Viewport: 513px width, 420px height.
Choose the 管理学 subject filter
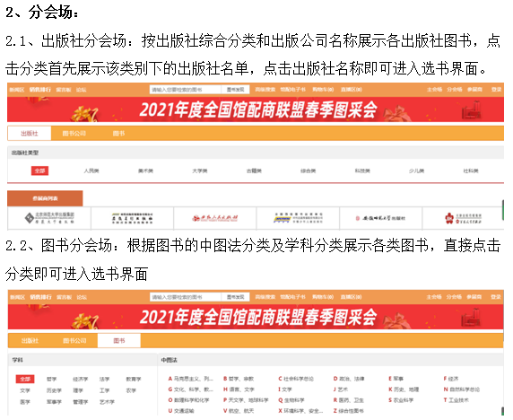81,402
